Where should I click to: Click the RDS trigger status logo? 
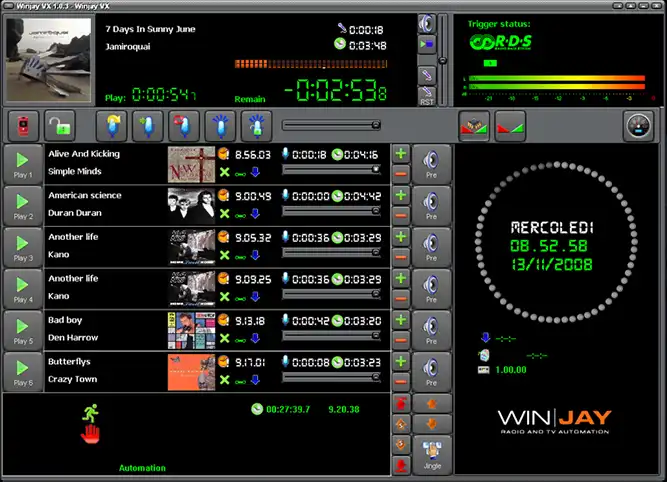click(x=501, y=42)
